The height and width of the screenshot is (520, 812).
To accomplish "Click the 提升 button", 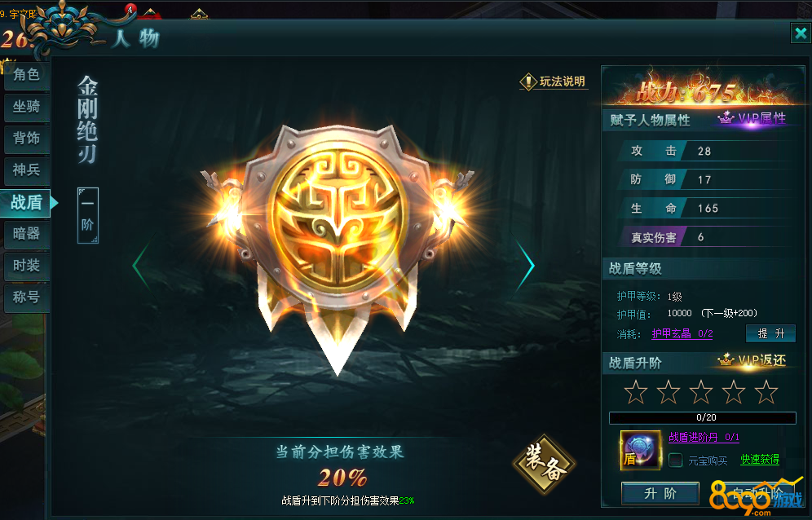I will point(770,333).
